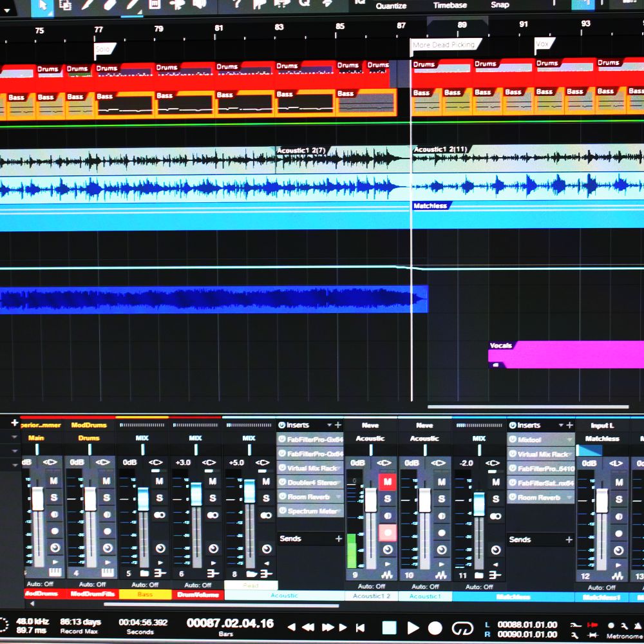644x644 pixels.
Task: Add a send using Sends plus button under Mixtool rack
Action: pyautogui.click(x=569, y=540)
